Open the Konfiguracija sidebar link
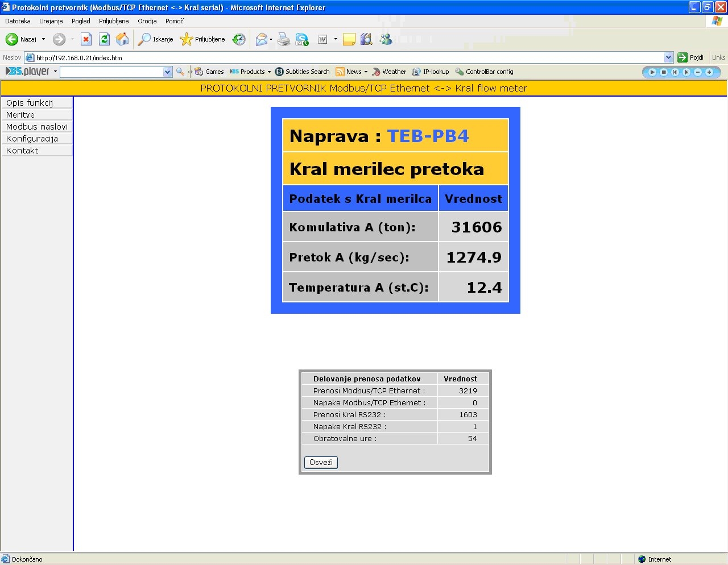Viewport: 728px width, 565px height. (x=32, y=139)
